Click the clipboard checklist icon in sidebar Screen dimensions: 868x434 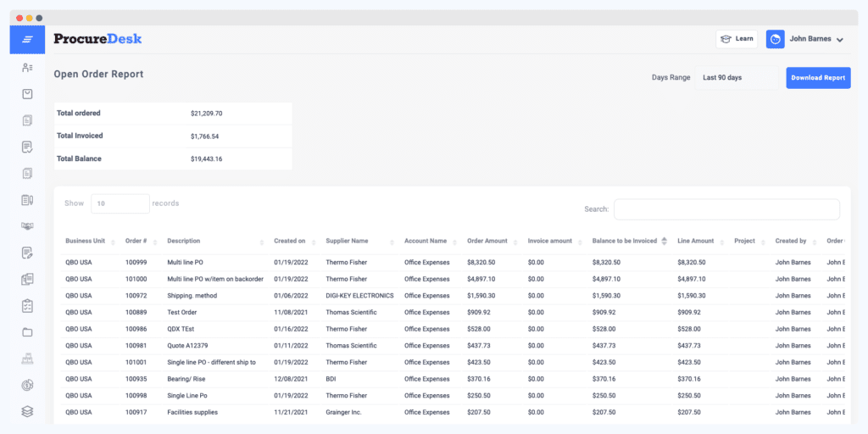point(27,305)
